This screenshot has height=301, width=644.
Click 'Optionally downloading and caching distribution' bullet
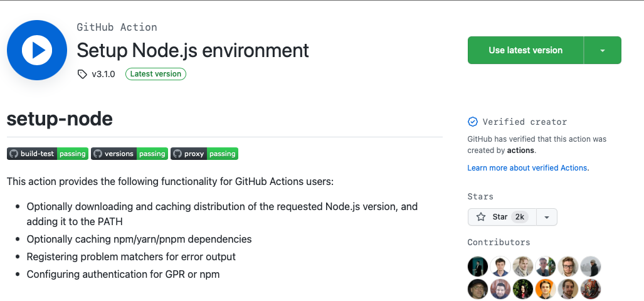(222, 214)
